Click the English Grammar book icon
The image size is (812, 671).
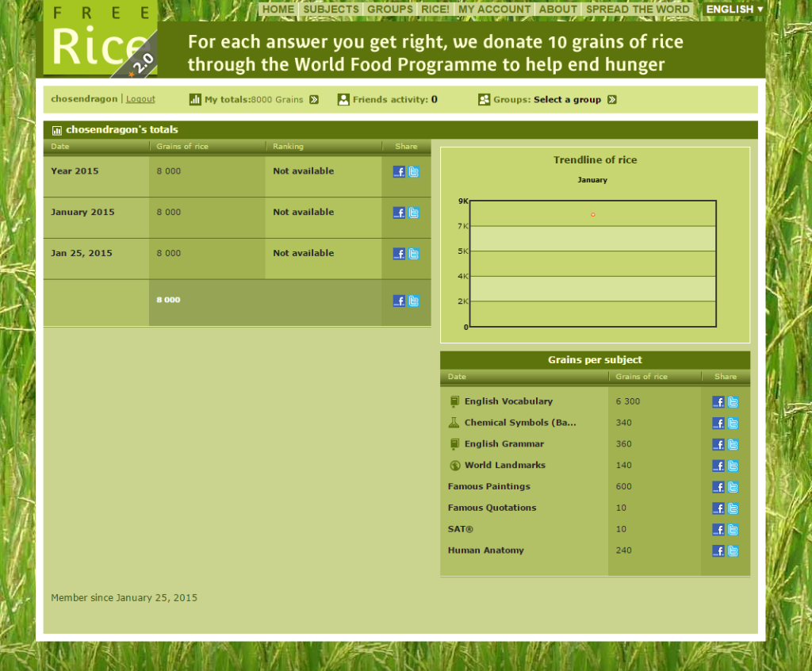coord(454,443)
